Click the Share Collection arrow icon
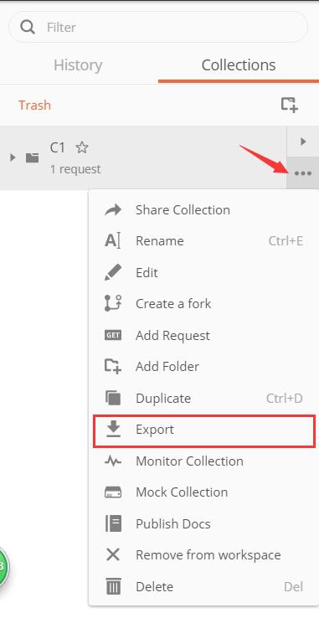The height and width of the screenshot is (644, 319). 113,210
